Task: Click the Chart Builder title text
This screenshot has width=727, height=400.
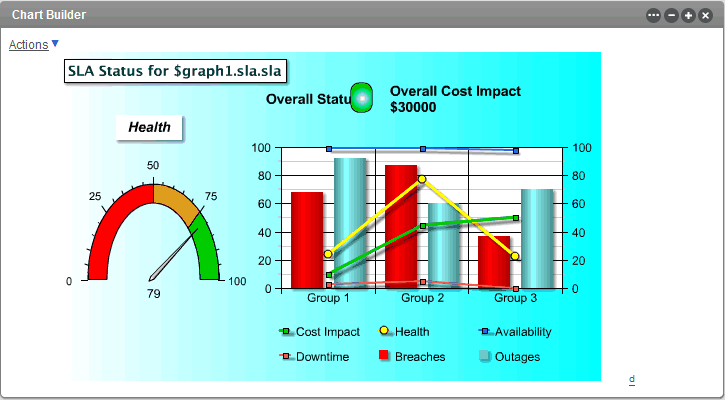Action: click(49, 15)
